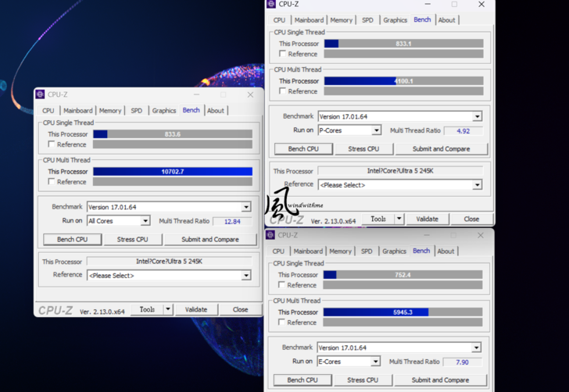
Task: Click Stress CPU in the P-Cores window
Action: pyautogui.click(x=363, y=148)
